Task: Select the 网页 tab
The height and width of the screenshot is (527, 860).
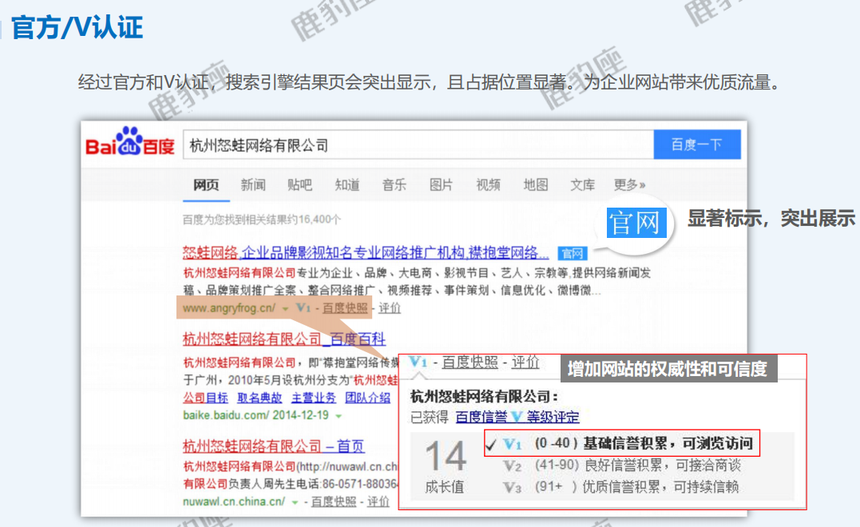Action: pos(206,185)
